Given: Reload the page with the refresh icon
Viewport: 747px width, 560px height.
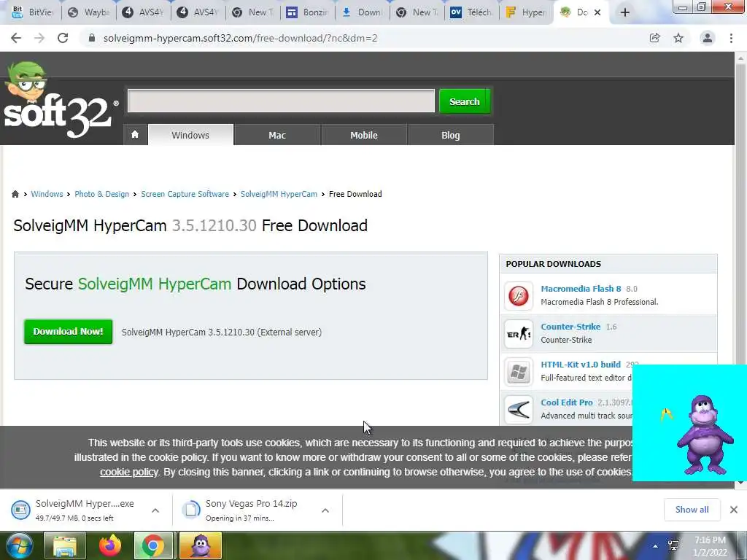Looking at the screenshot, I should coord(63,38).
